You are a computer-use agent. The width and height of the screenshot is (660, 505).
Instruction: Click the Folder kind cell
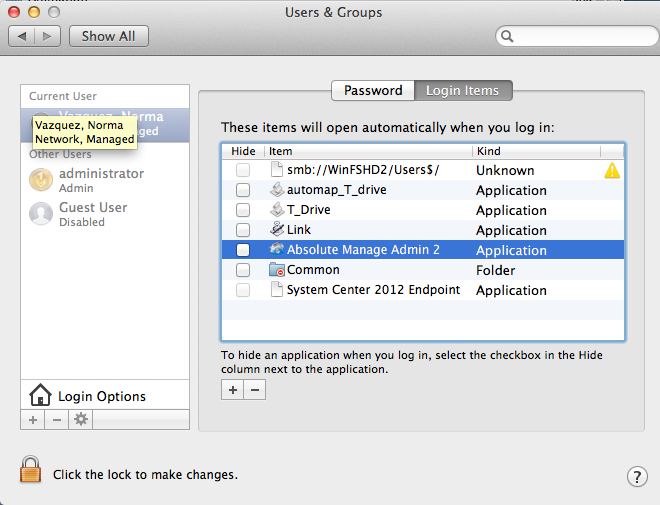pos(495,270)
